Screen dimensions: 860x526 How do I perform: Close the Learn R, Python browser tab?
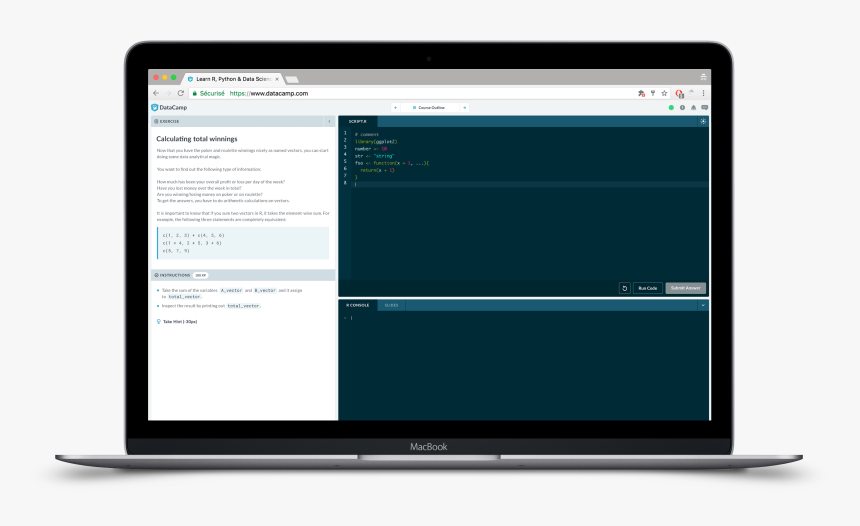coord(277,79)
